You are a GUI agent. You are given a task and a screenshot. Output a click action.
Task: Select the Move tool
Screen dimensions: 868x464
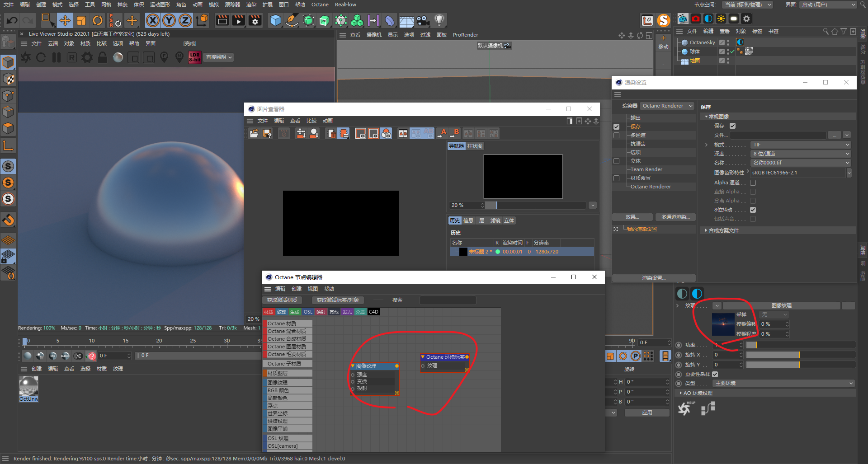[65, 20]
